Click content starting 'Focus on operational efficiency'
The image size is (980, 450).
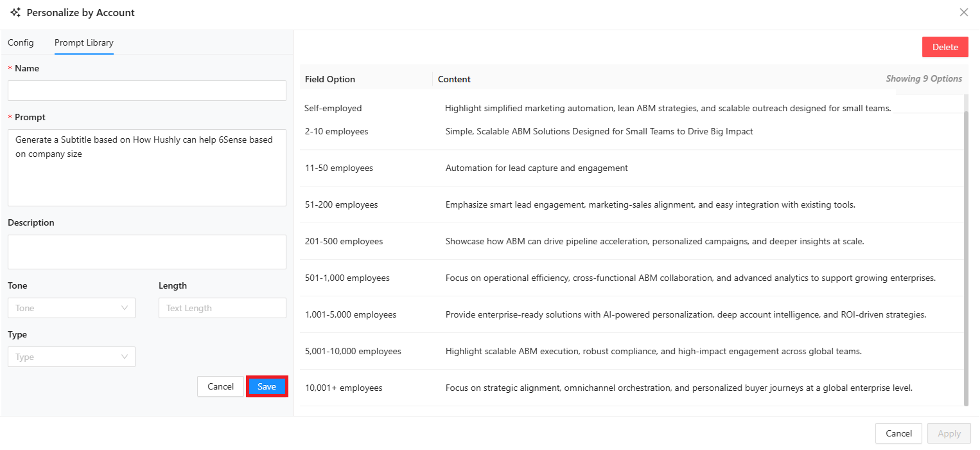[690, 278]
